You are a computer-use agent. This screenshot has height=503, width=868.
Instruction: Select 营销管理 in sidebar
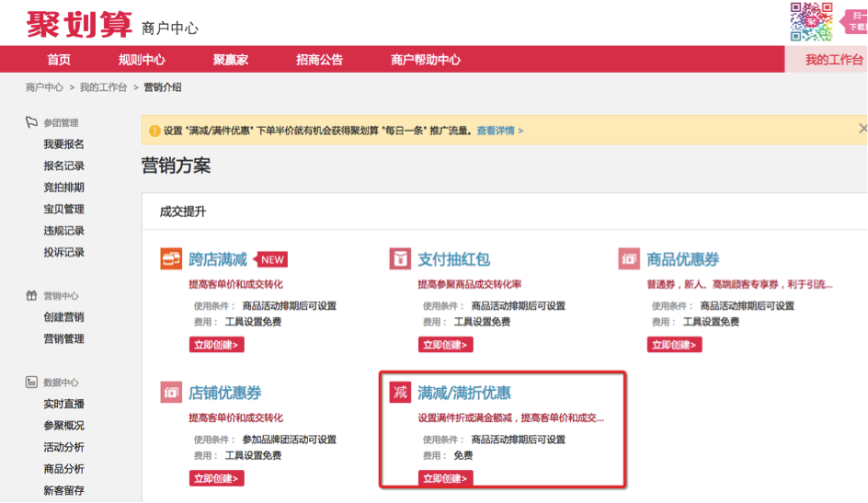click(x=64, y=338)
